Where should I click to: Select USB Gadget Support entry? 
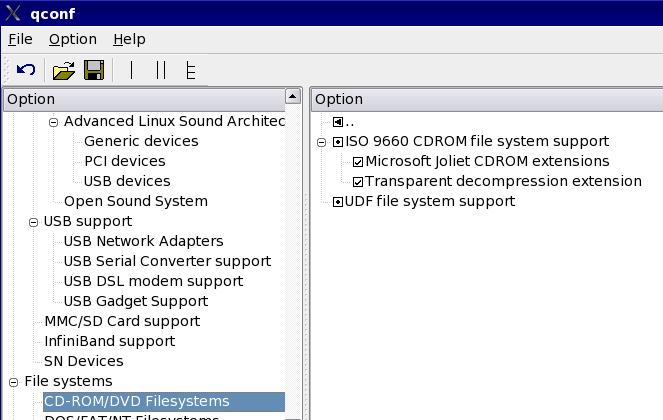[135, 301]
